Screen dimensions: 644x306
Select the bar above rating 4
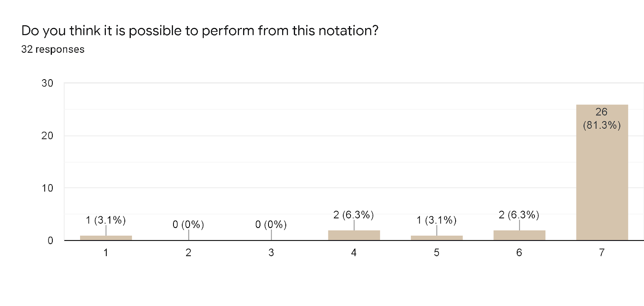[354, 235]
